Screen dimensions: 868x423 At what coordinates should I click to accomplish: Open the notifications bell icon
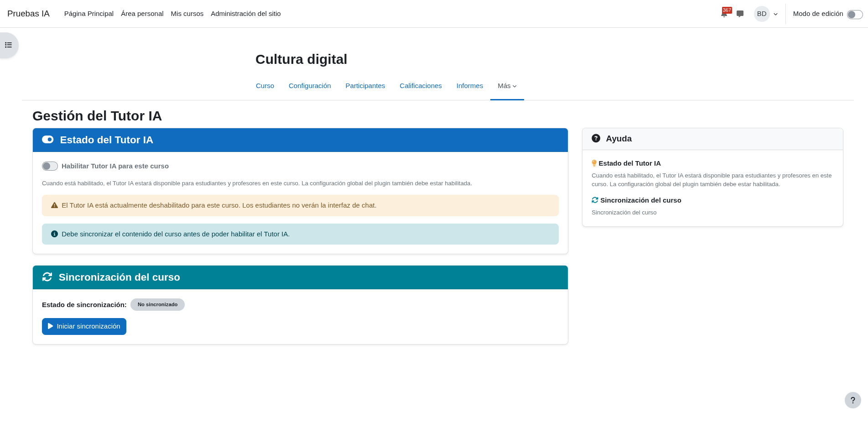[x=724, y=14]
